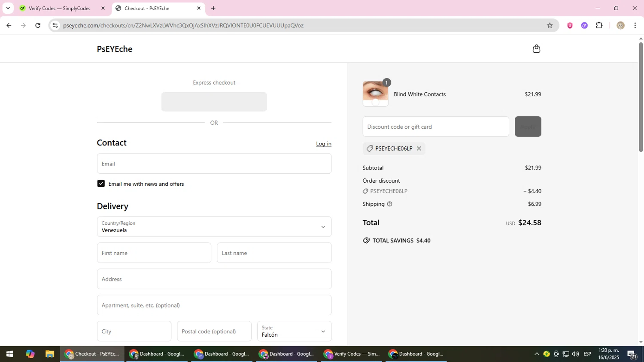Click the Last name field

274,253
